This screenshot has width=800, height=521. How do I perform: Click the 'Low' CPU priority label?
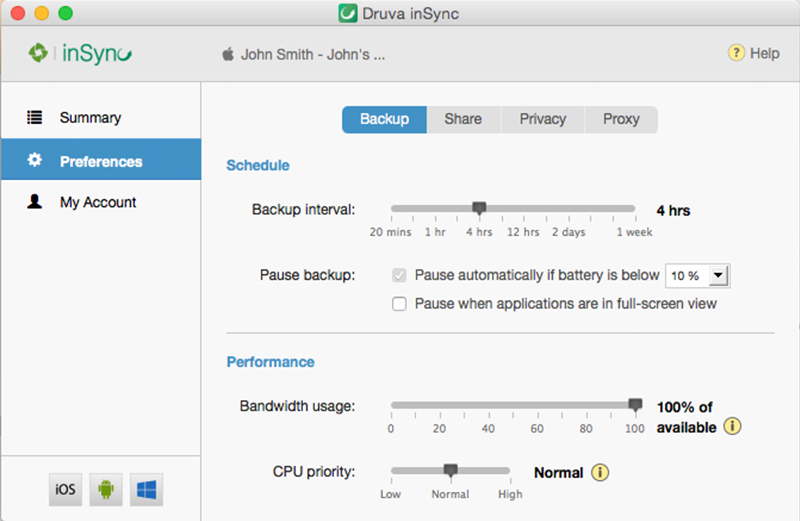[390, 494]
